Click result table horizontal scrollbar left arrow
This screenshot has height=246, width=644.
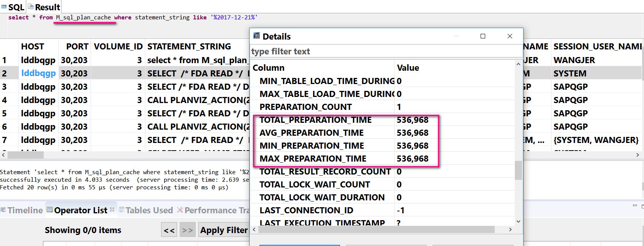pyautogui.click(x=3, y=155)
